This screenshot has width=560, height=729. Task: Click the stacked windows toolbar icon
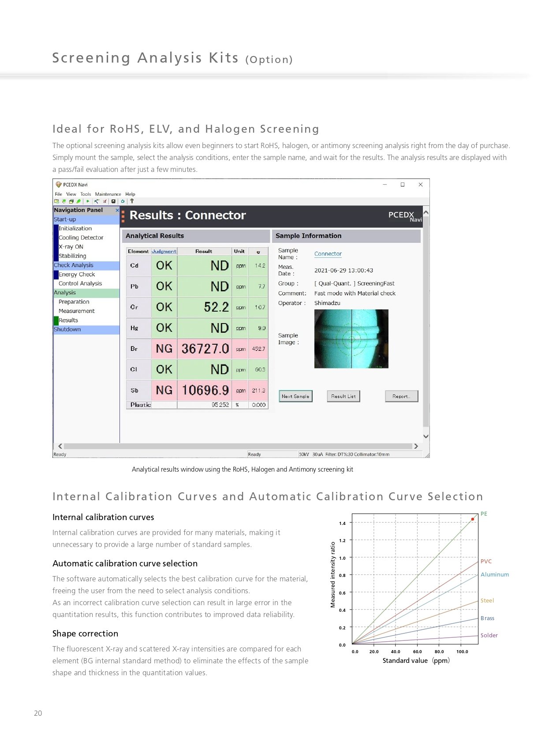pyautogui.click(x=71, y=201)
